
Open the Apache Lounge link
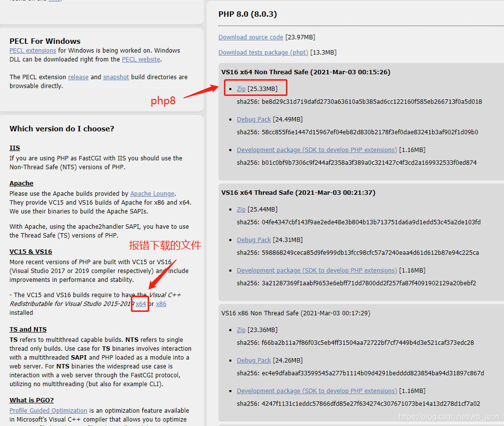tap(153, 194)
